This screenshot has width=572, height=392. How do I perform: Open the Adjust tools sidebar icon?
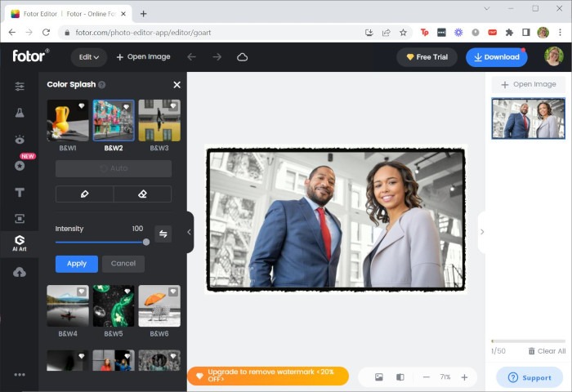click(20, 86)
